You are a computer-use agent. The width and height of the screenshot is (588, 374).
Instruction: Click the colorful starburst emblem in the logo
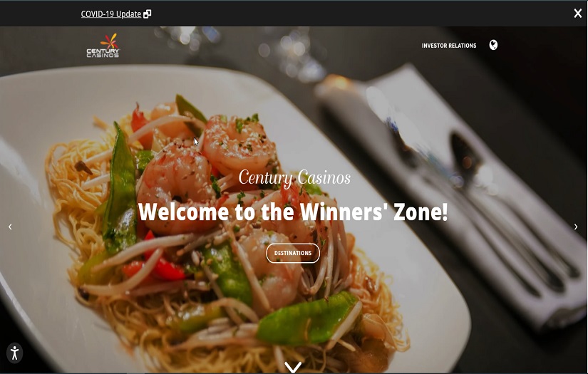[x=109, y=41]
